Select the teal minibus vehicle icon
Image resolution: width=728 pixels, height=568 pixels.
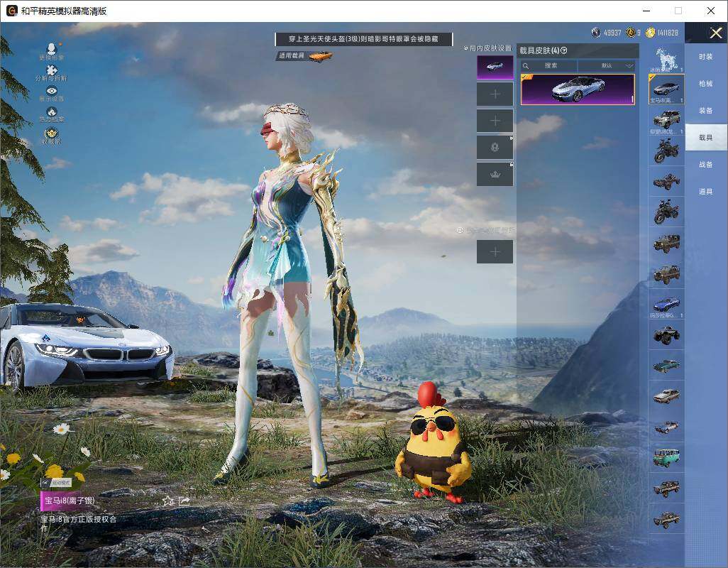click(x=666, y=457)
